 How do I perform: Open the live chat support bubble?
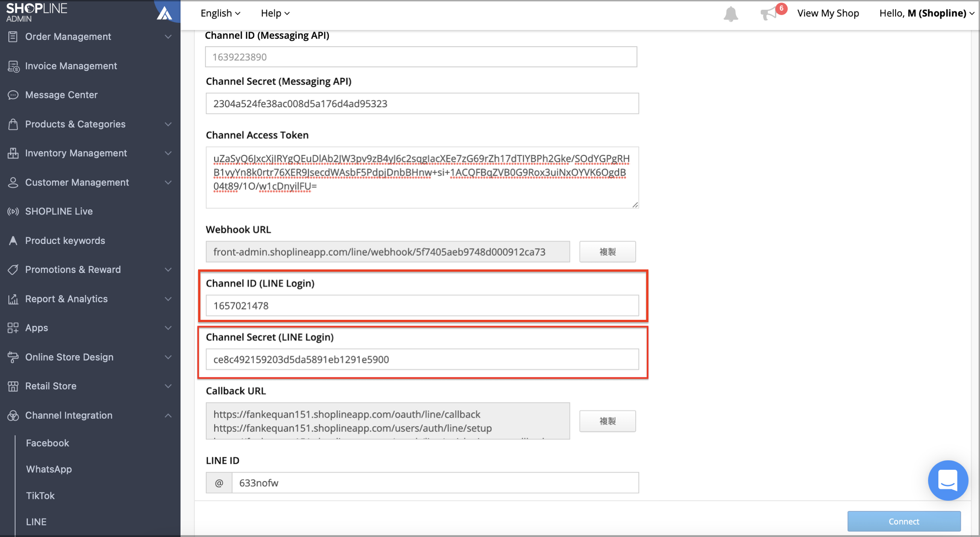pyautogui.click(x=948, y=480)
